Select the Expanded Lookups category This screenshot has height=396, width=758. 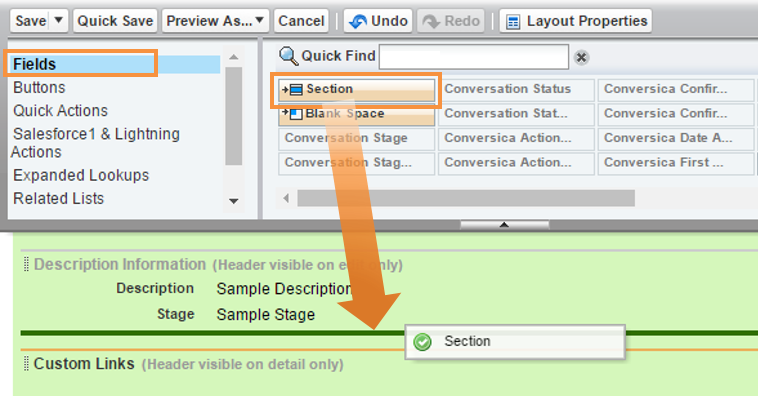point(81,175)
